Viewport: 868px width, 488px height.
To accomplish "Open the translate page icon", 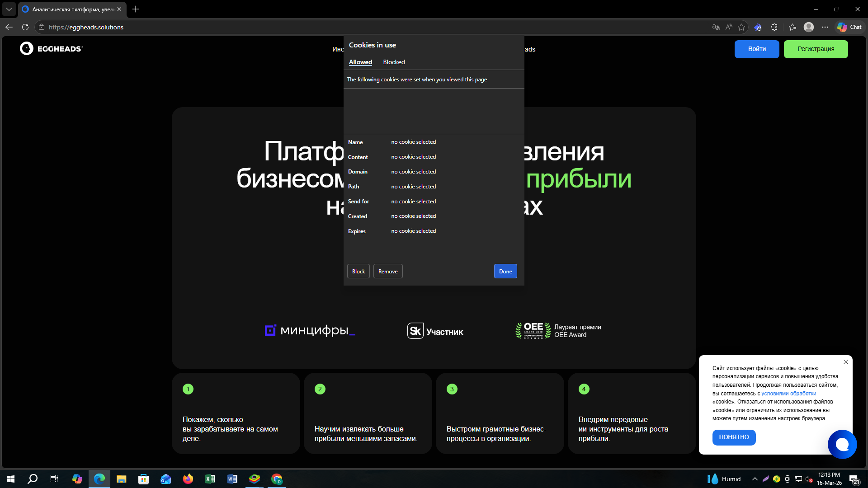I will point(716,27).
